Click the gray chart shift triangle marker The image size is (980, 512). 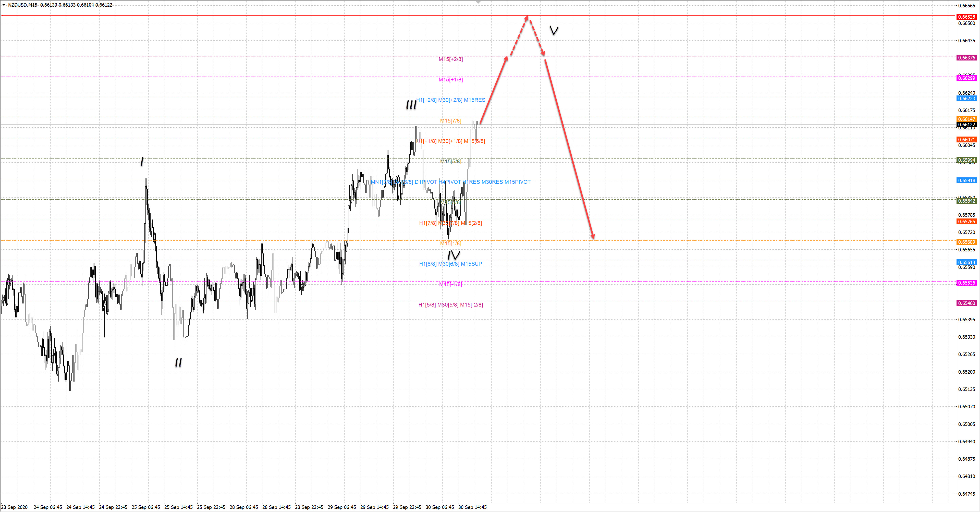tap(478, 3)
